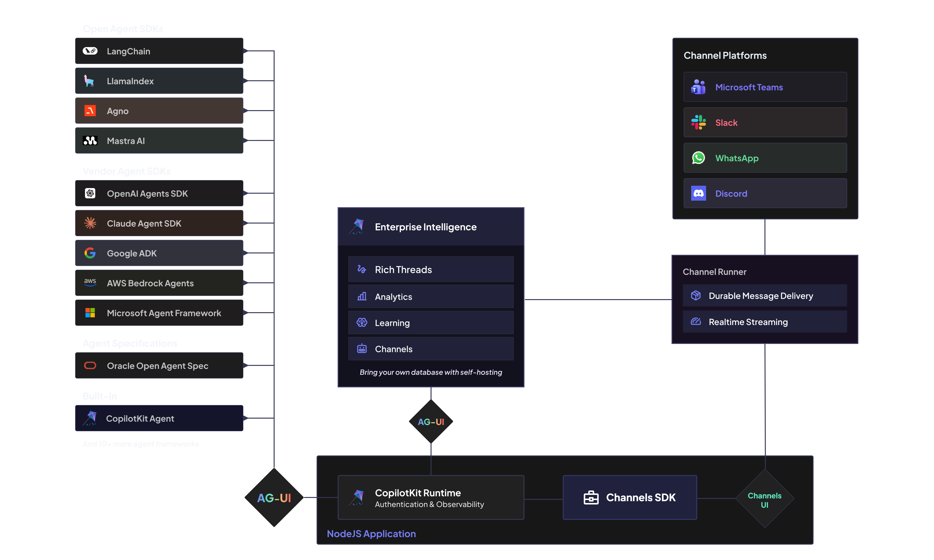
Task: Click the red Oracle oval logo
Action: (90, 365)
